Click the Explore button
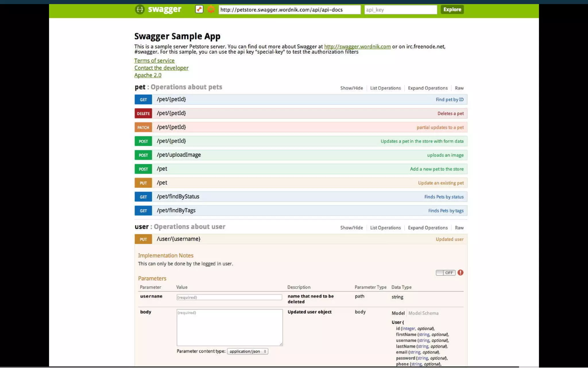 [452, 9]
